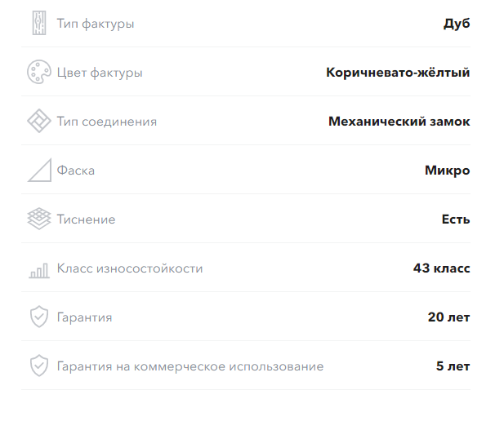Viewport: 504px width, 439px height.
Task: Click the 5 лет commercial warranty value
Action: (453, 366)
